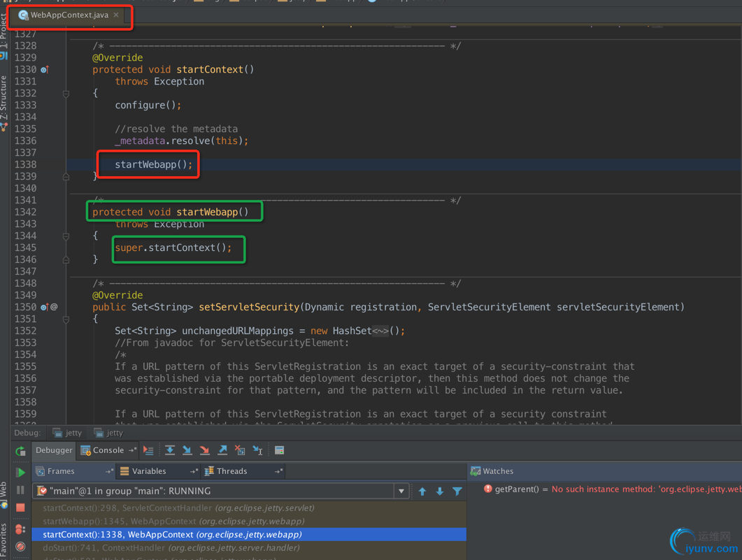The image size is (742, 560).
Task: Force step into with red arrow
Action: pyautogui.click(x=205, y=451)
